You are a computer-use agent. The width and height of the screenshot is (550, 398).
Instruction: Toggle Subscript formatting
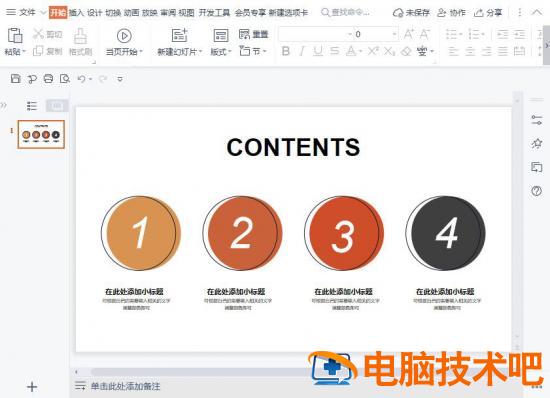pyautogui.click(x=389, y=52)
